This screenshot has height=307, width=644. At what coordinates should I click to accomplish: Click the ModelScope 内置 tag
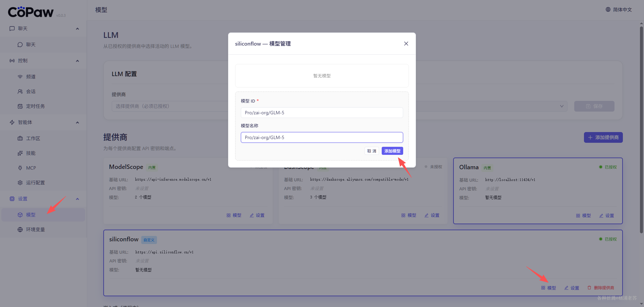(152, 168)
